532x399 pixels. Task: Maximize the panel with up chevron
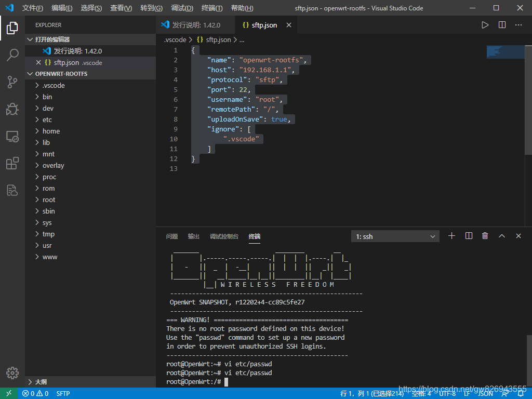click(502, 236)
